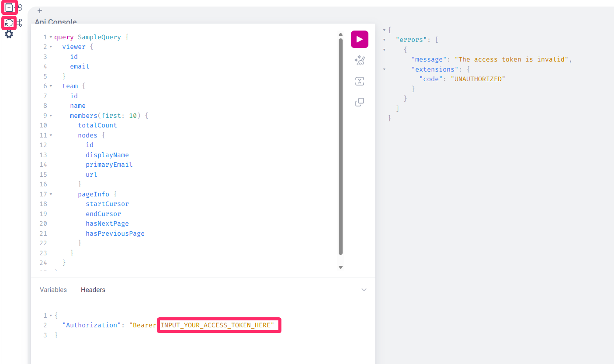The height and width of the screenshot is (364, 614).
Task: Click the email field on line 4
Action: pos(80,66)
